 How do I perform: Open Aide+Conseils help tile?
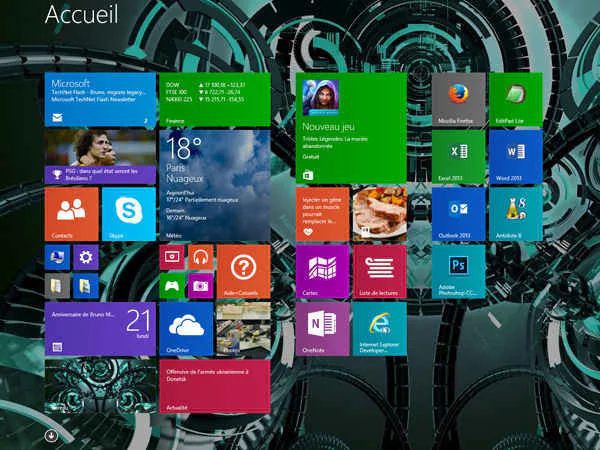coord(243,272)
